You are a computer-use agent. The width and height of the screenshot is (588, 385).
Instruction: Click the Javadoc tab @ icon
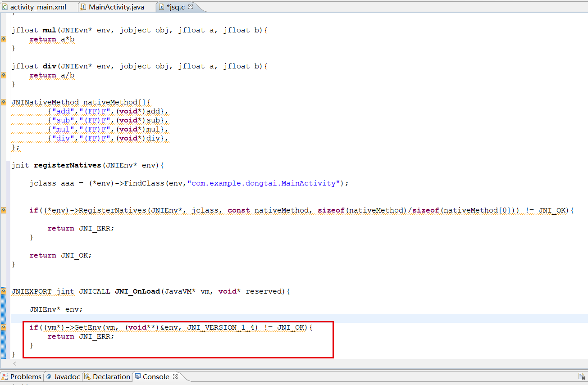(49, 376)
